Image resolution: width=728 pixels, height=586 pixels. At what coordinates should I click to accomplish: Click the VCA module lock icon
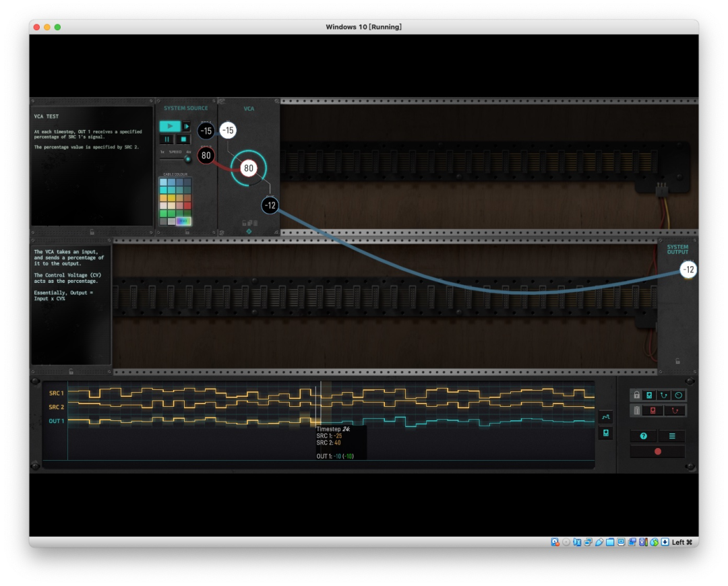click(x=244, y=223)
